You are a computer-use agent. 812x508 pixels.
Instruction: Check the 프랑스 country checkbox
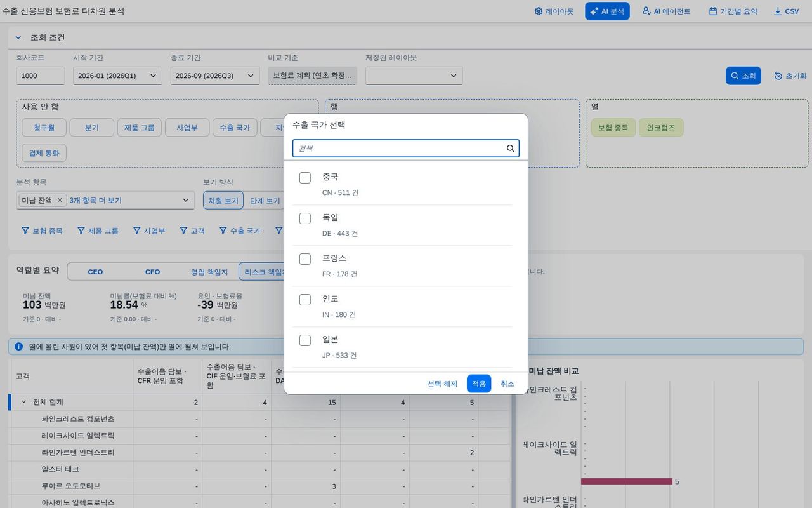305,259
